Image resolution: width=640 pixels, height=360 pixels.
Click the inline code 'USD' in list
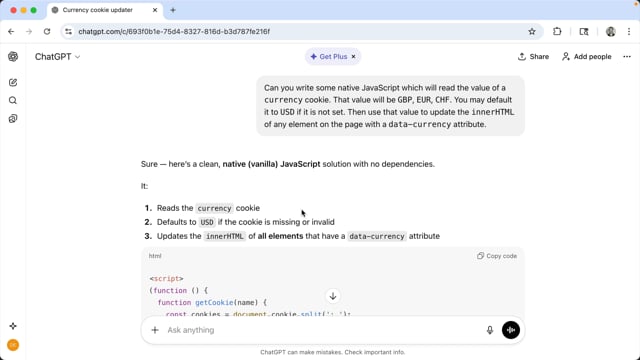(207, 222)
